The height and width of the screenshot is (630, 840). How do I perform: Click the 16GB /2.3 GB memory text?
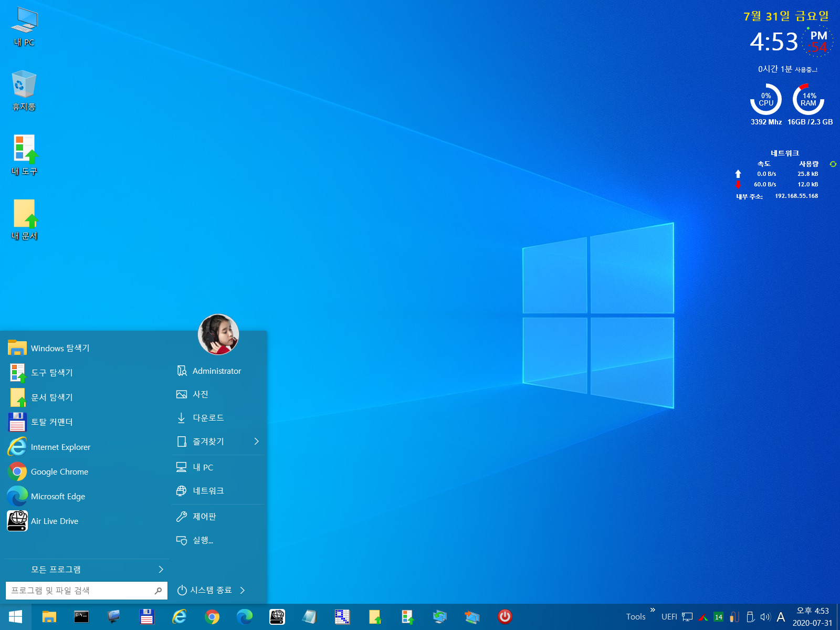[810, 122]
